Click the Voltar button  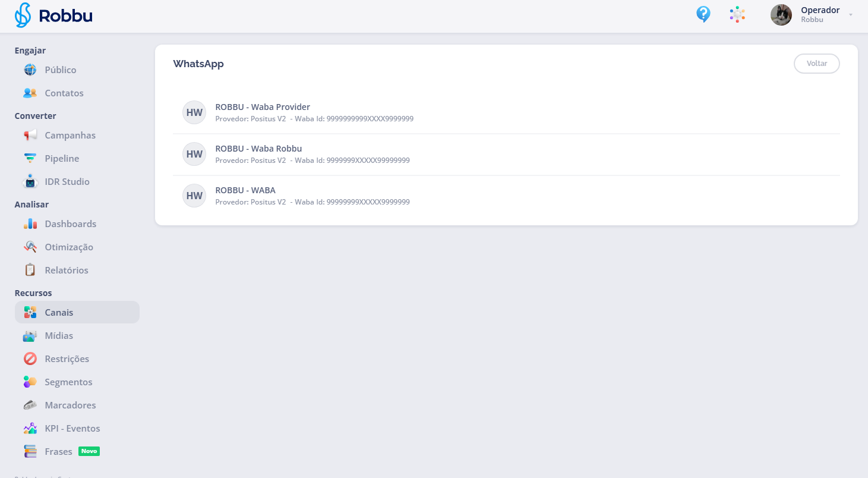coord(816,64)
